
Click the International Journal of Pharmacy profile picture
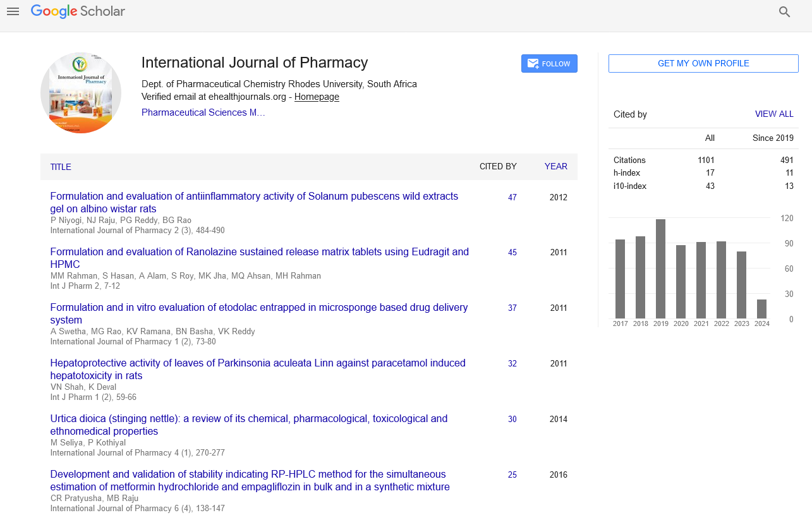click(81, 93)
